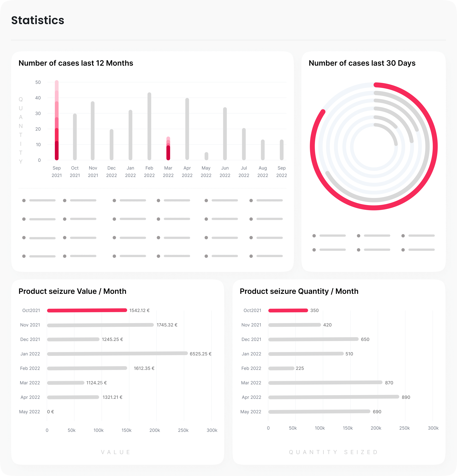Click the '150k' tick on Value axis
Image resolution: width=457 pixels, height=476 pixels.
point(126,430)
